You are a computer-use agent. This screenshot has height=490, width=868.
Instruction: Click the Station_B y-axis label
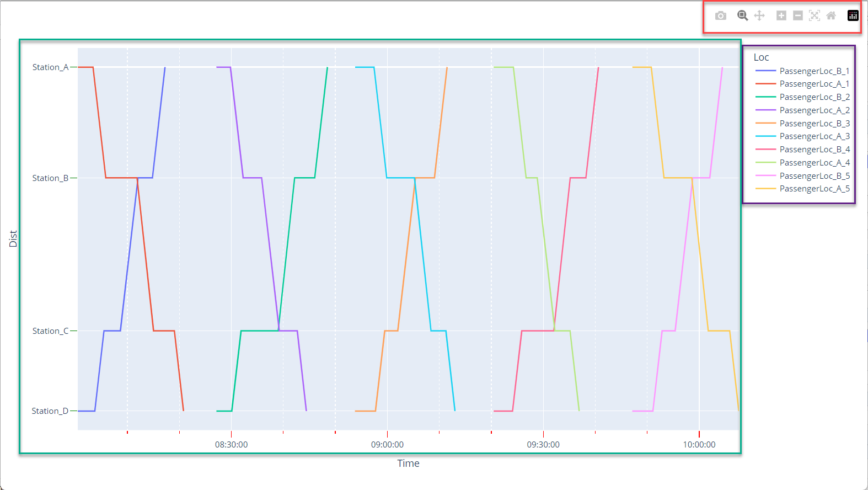point(50,178)
